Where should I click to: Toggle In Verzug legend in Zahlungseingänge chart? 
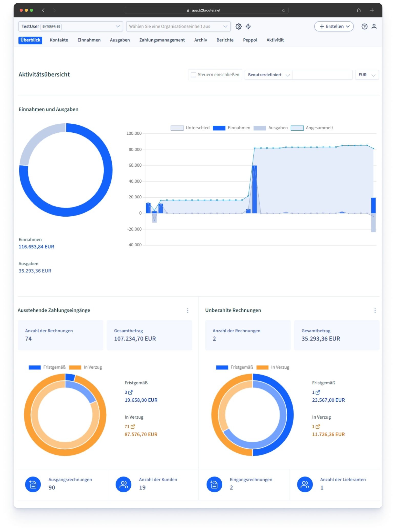click(86, 367)
